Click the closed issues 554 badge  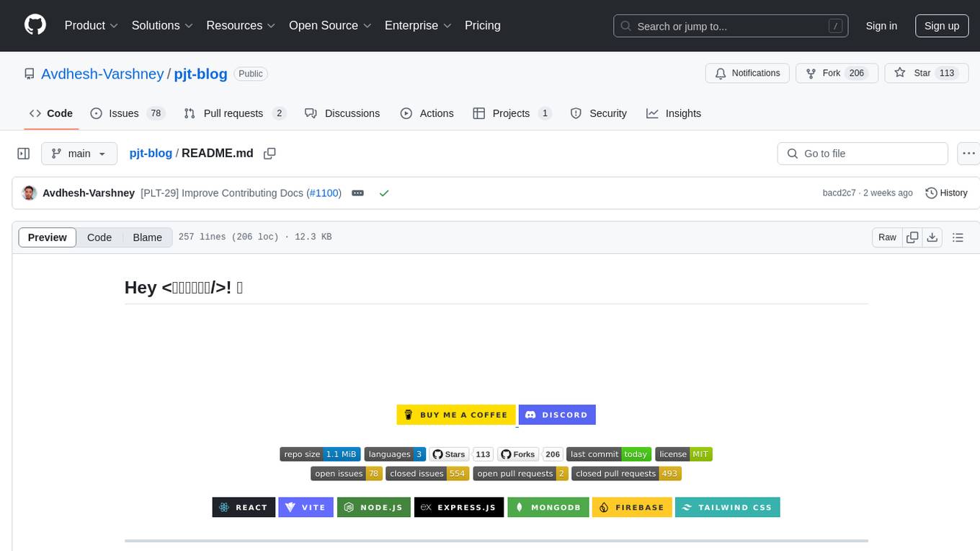click(x=428, y=474)
